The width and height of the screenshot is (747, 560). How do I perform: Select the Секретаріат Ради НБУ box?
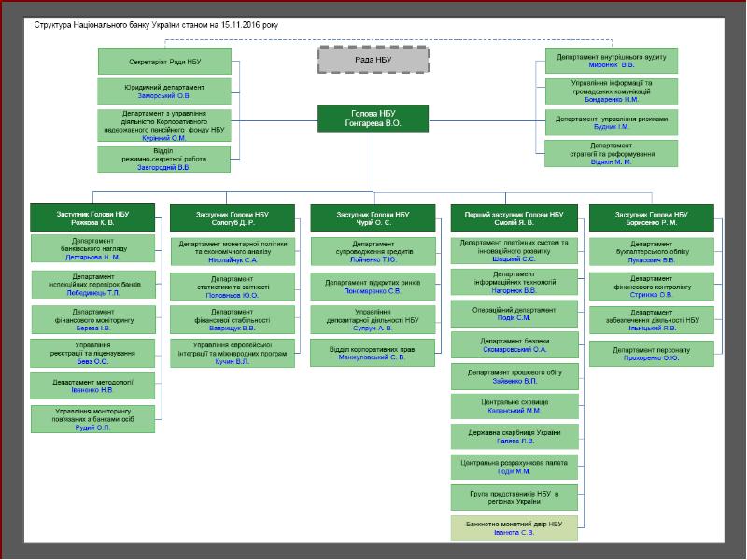[164, 62]
